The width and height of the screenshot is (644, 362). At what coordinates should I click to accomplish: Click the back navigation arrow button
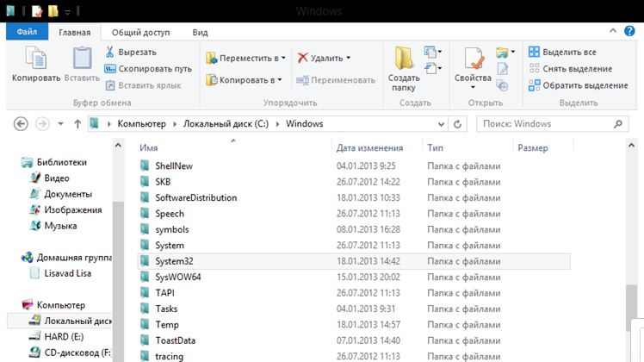tap(21, 124)
